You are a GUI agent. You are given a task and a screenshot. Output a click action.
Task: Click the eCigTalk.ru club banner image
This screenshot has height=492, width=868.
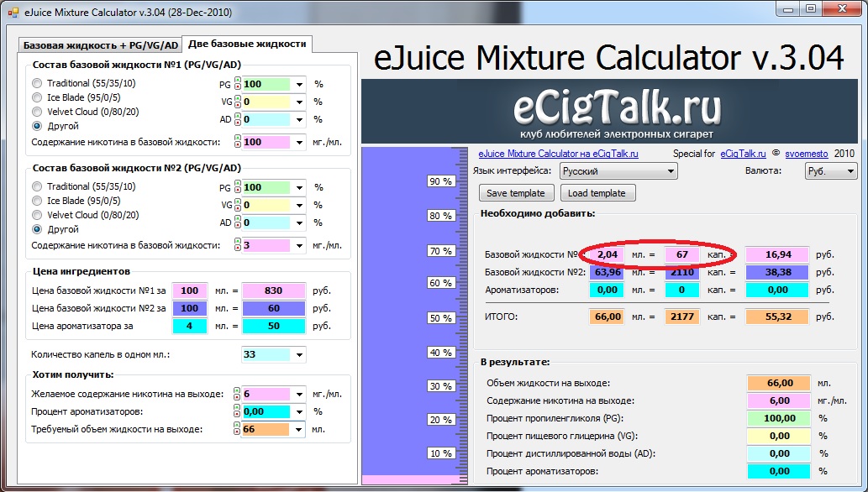609,111
